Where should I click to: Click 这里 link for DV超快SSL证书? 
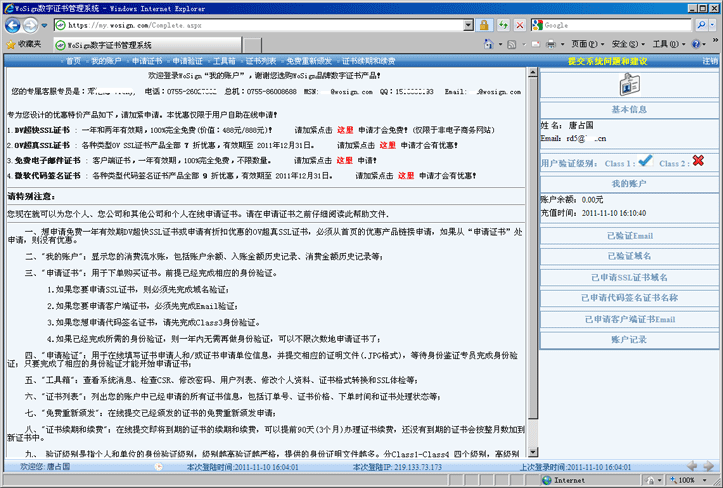tap(345, 130)
